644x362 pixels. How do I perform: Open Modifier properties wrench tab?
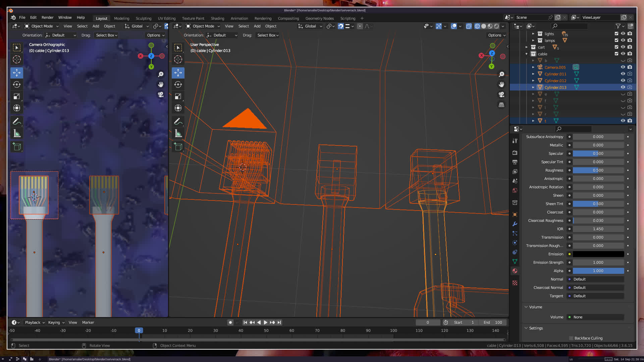515,224
